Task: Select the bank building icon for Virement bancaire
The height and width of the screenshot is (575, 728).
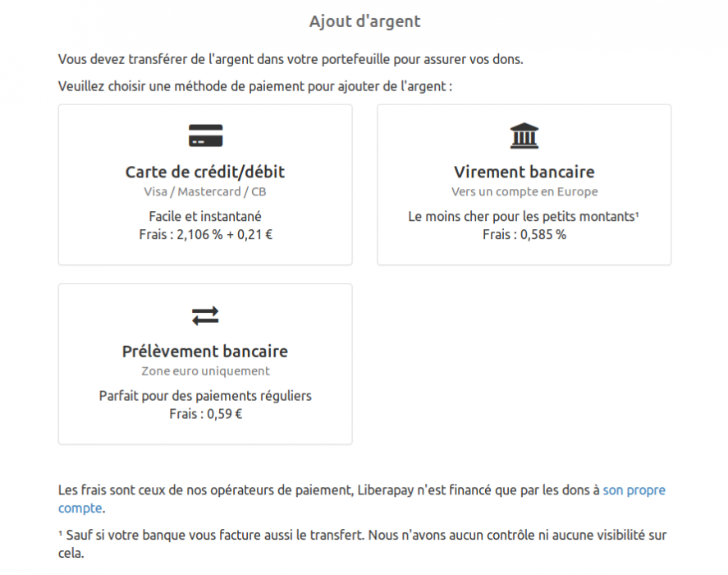Action: pyautogui.click(x=524, y=135)
